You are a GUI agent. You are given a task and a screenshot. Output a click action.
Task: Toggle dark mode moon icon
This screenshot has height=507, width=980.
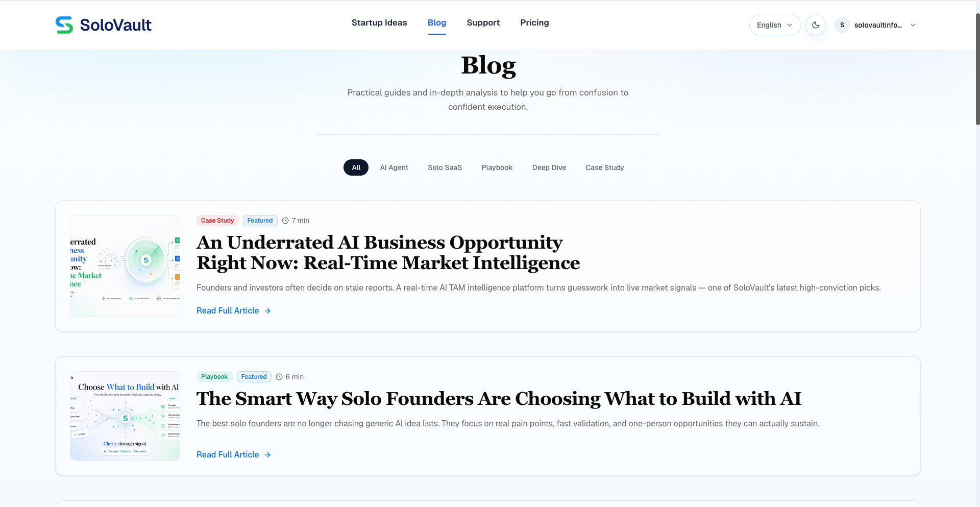tap(816, 25)
